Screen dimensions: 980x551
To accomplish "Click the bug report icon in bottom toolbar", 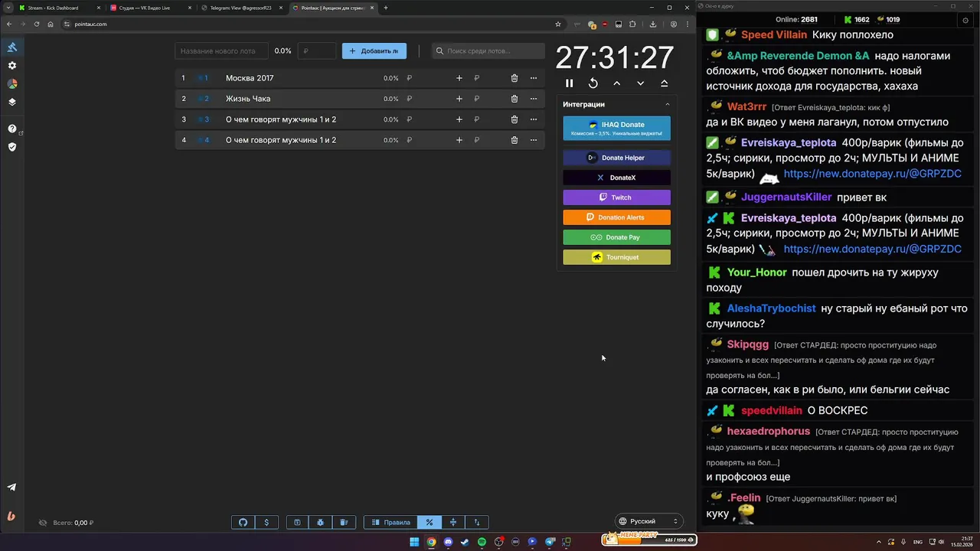I will [x=320, y=522].
